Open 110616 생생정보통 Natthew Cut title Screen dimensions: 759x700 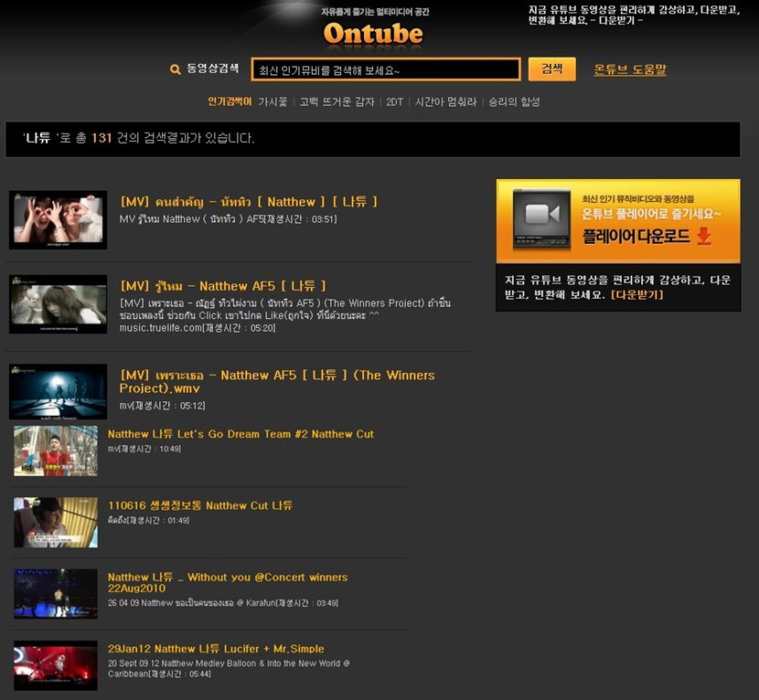[200, 505]
